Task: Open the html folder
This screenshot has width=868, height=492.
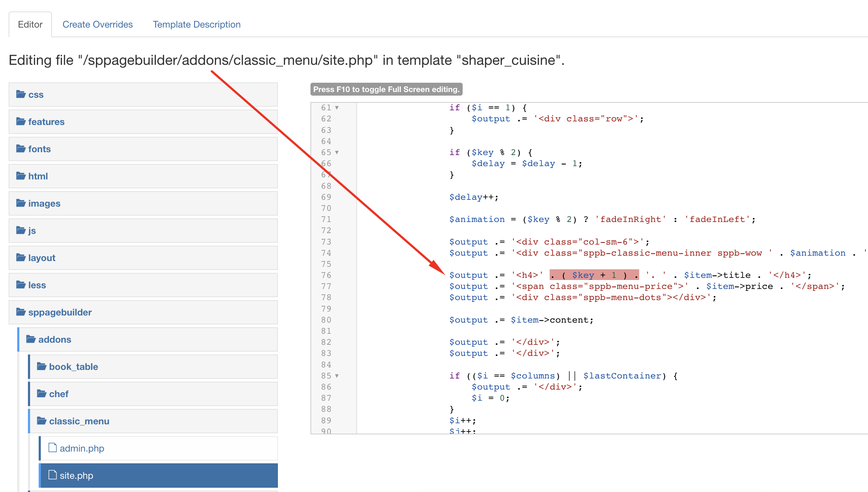Action: point(38,176)
